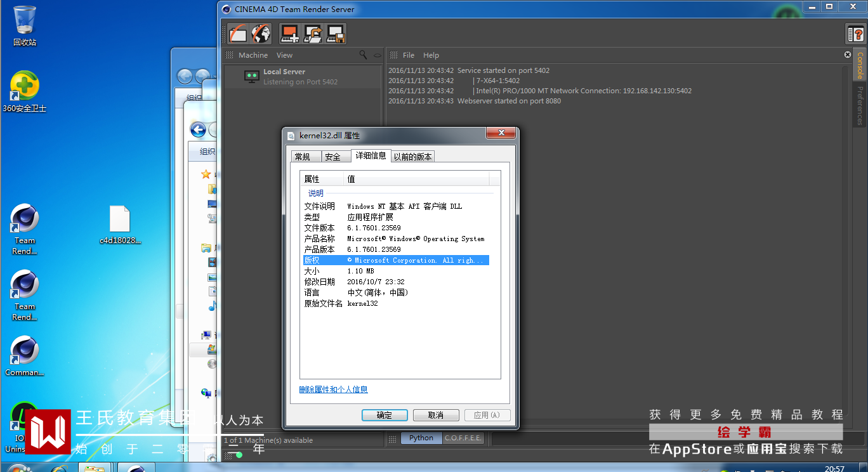Click the 属性 column header
Screen dimensions: 868x472
coord(322,179)
